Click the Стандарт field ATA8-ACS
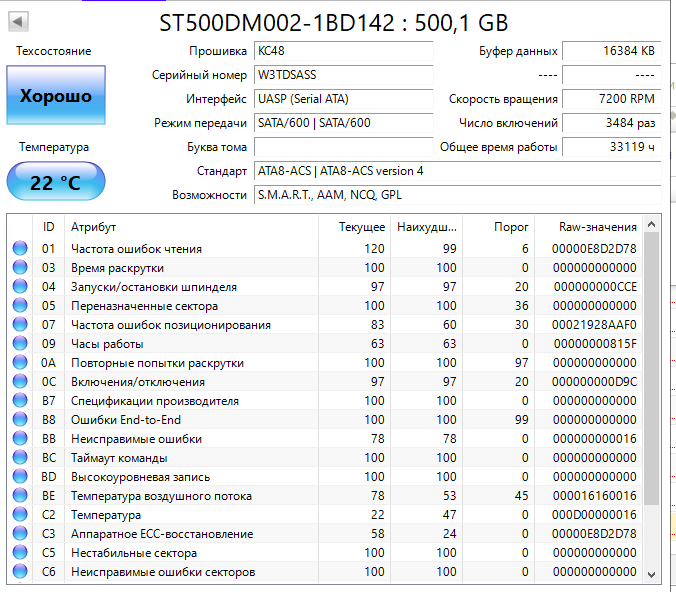This screenshot has width=676, height=592. pos(457,171)
